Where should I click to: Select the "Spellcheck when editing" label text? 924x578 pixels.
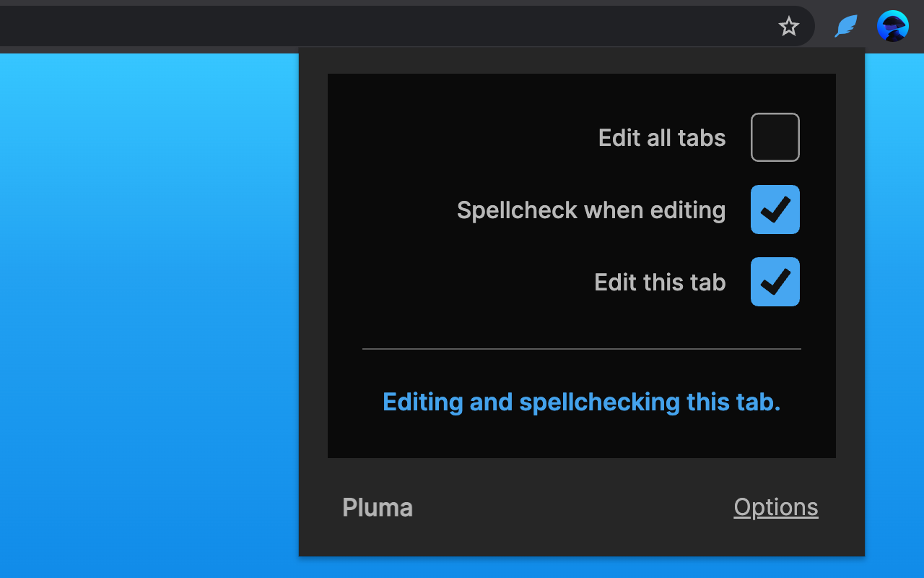[x=590, y=210]
